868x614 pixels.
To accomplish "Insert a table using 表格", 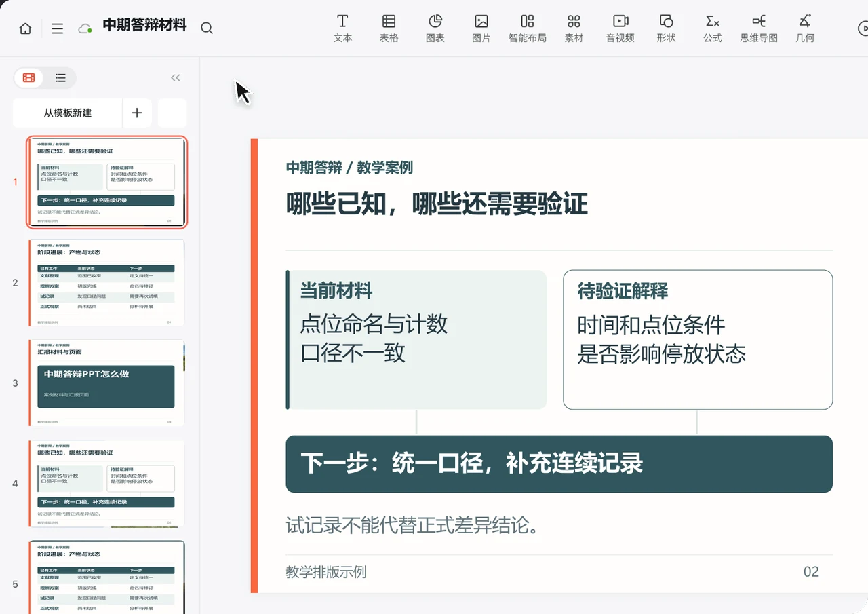I will coord(389,28).
